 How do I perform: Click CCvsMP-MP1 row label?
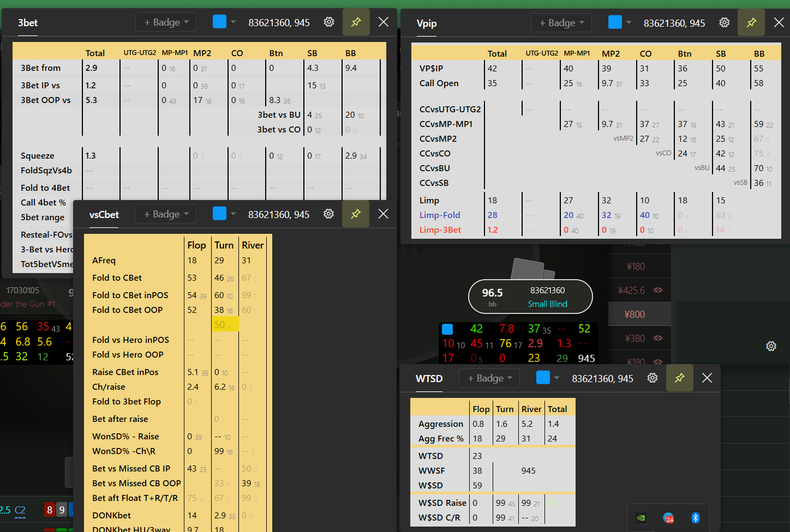point(446,124)
